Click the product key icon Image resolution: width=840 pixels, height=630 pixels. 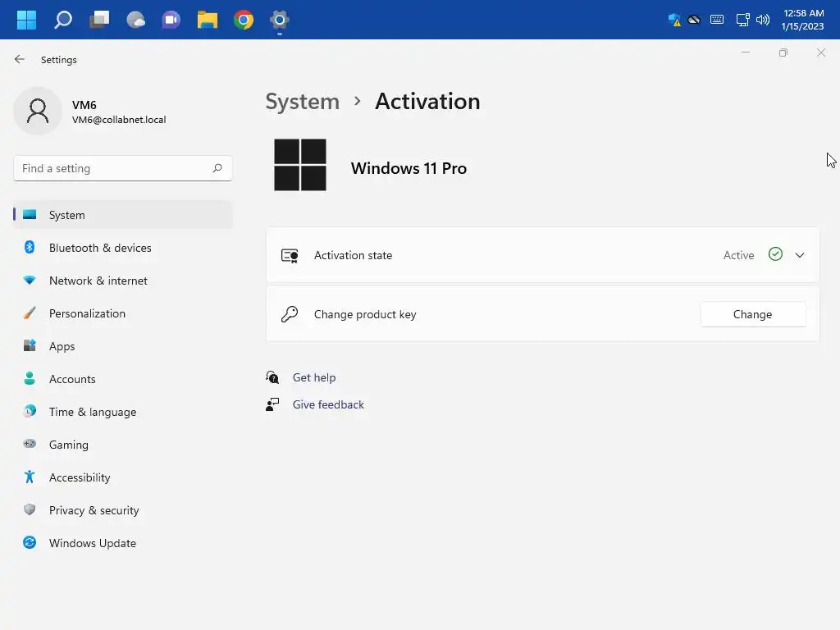[290, 314]
